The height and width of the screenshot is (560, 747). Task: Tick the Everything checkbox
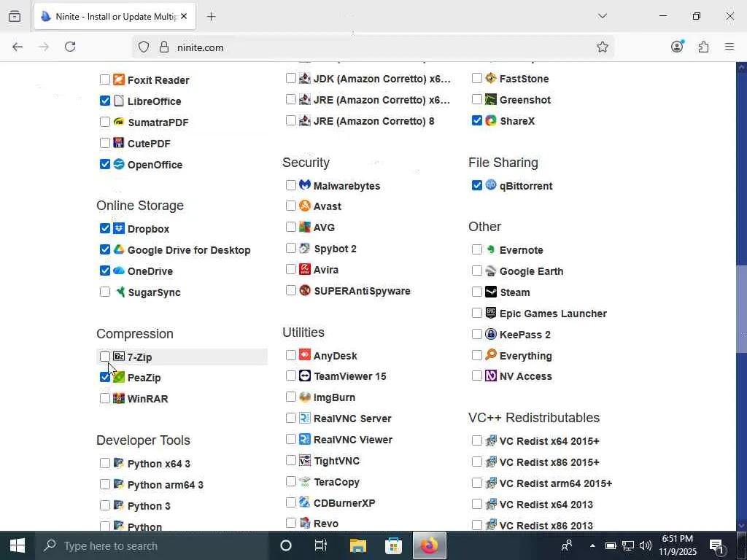point(477,355)
